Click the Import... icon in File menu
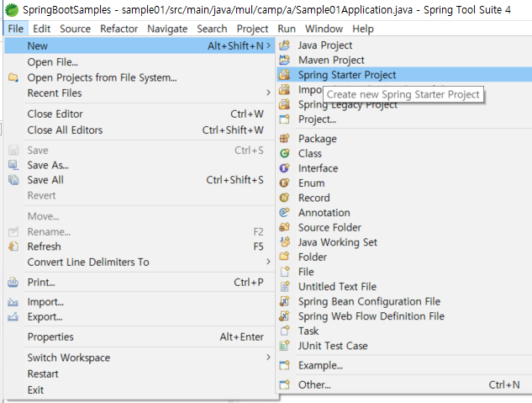This screenshot has height=403, width=532. (13, 302)
